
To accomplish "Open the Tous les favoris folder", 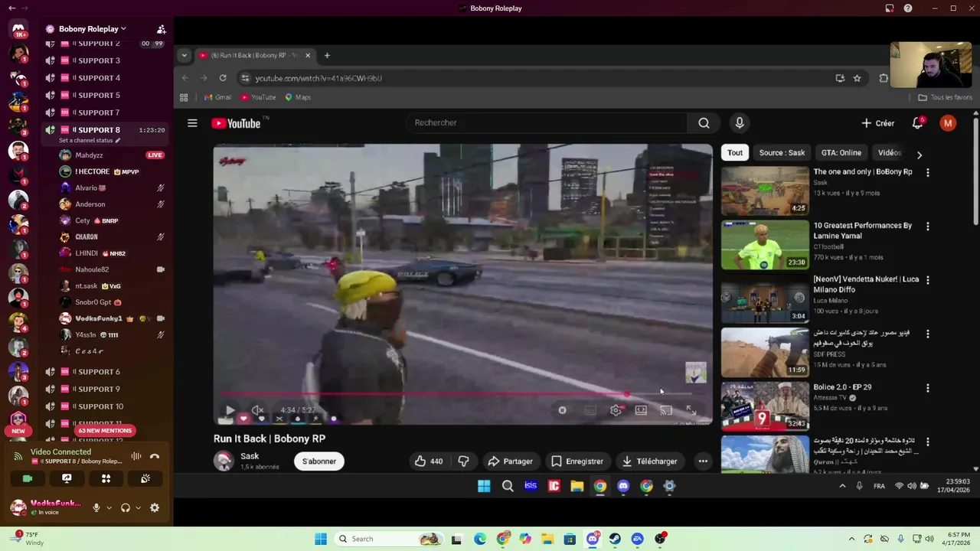I will 945,97.
